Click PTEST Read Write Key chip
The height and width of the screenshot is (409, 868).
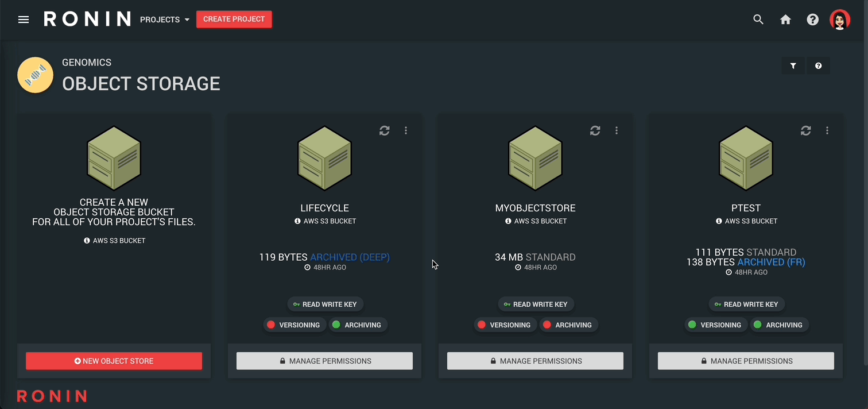point(746,304)
